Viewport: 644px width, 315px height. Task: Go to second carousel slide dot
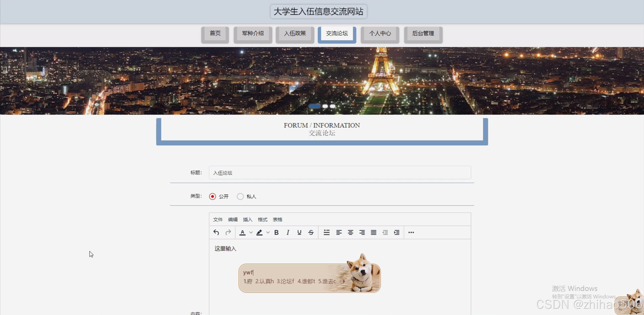click(x=325, y=106)
